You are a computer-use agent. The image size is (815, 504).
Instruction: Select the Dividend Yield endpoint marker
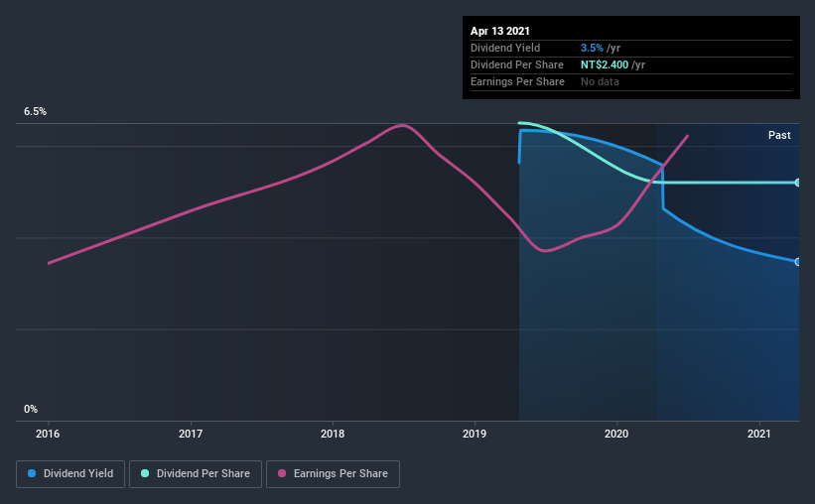tap(797, 262)
